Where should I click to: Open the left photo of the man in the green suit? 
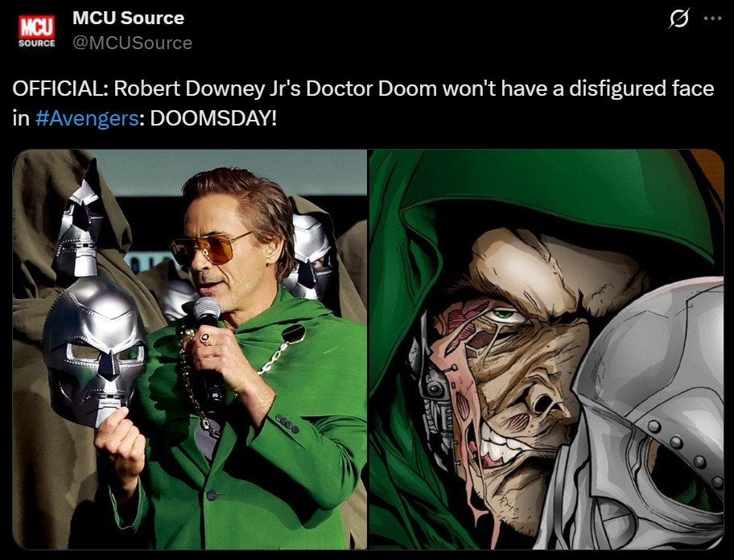coord(190,349)
